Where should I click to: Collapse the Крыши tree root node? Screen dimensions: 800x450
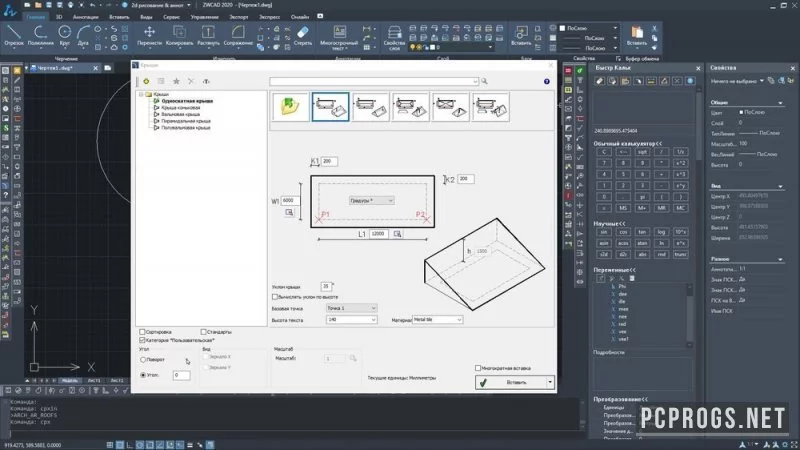click(x=141, y=94)
